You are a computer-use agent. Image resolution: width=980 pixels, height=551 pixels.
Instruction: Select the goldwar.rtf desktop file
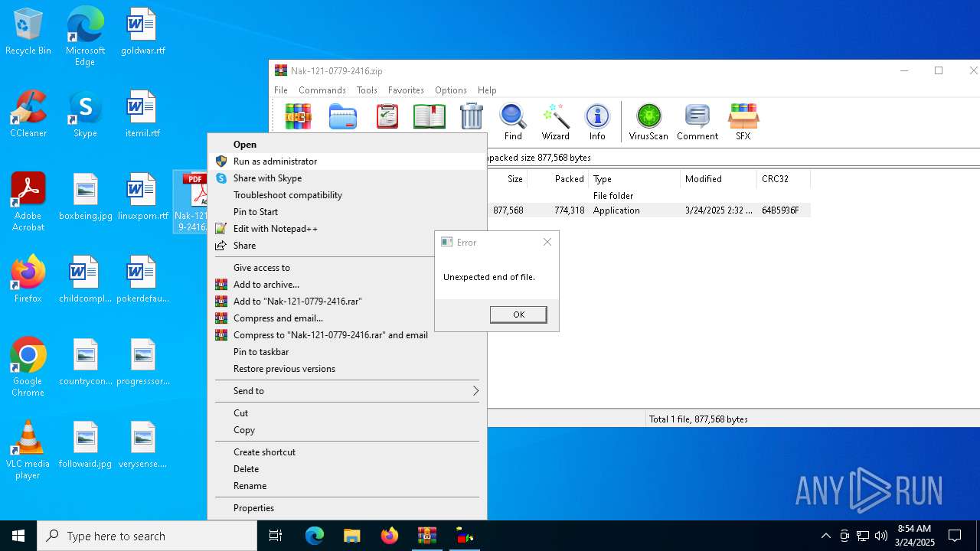coord(142,32)
